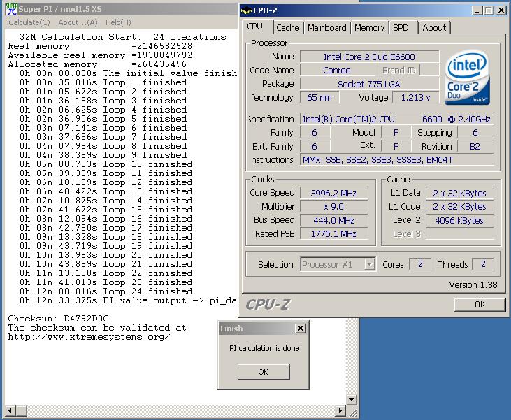The height and width of the screenshot is (420, 511).
Task: Switch to the Memory tab
Action: click(x=370, y=28)
